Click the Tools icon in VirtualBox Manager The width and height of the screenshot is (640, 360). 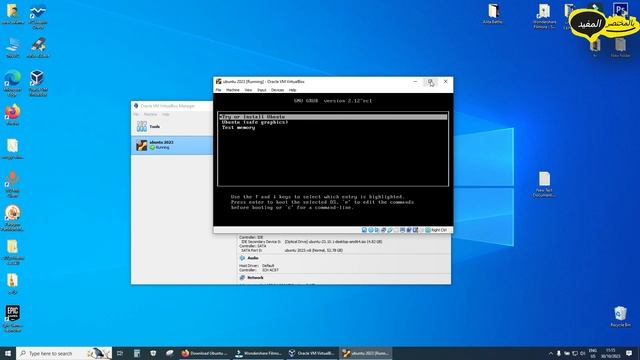[x=142, y=127]
